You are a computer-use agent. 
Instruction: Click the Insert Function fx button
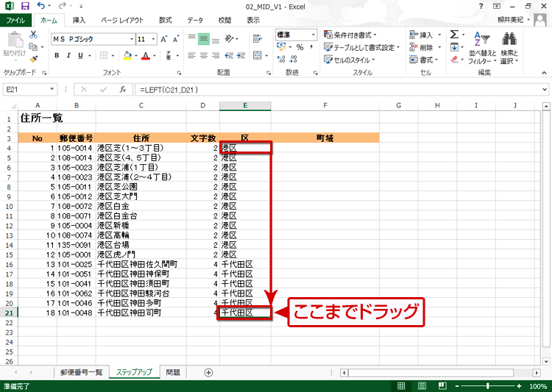(x=122, y=90)
